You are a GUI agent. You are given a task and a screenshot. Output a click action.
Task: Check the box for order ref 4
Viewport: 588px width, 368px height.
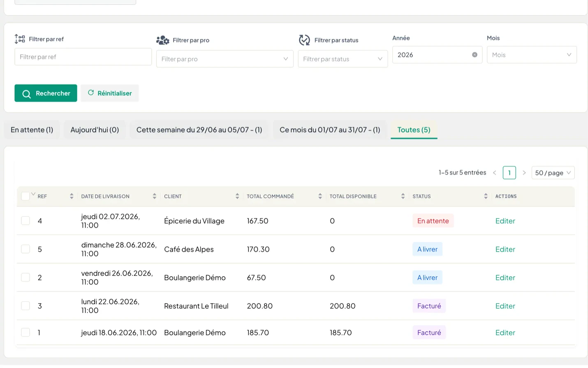point(25,221)
